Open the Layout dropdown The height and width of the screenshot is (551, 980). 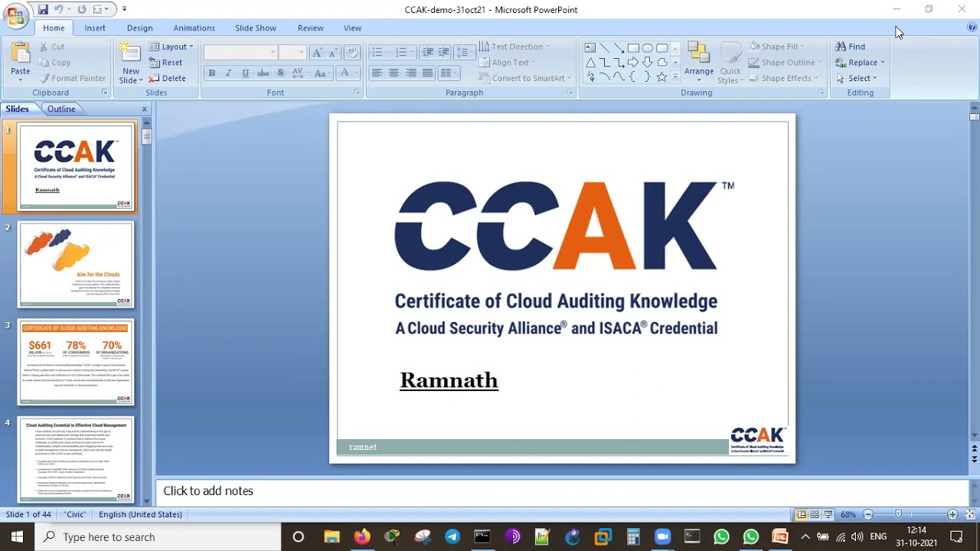click(171, 47)
